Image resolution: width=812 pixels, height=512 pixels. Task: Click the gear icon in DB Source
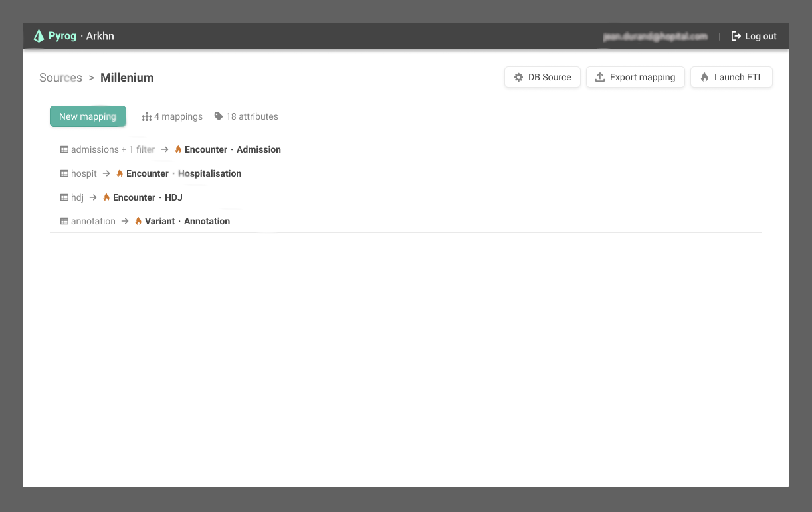coord(519,77)
